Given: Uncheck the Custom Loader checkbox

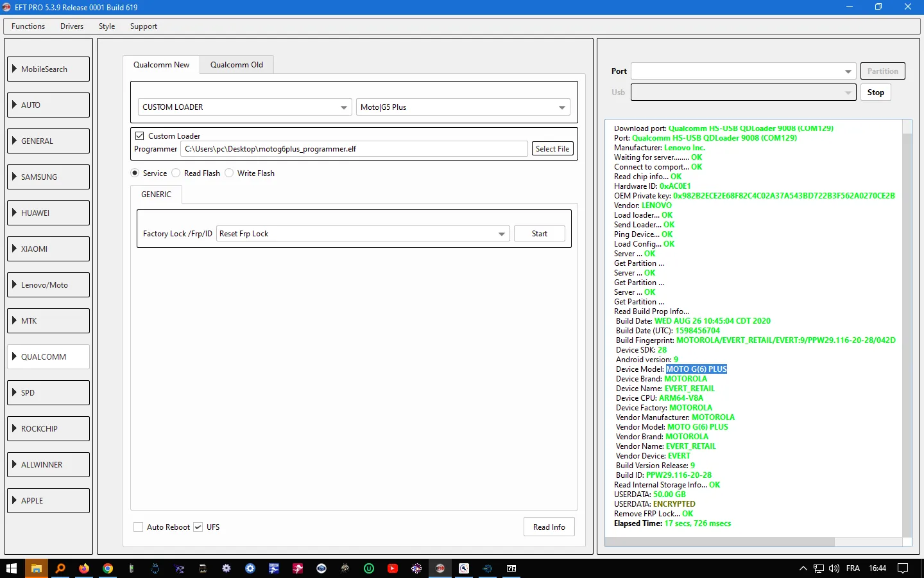Looking at the screenshot, I should point(140,136).
